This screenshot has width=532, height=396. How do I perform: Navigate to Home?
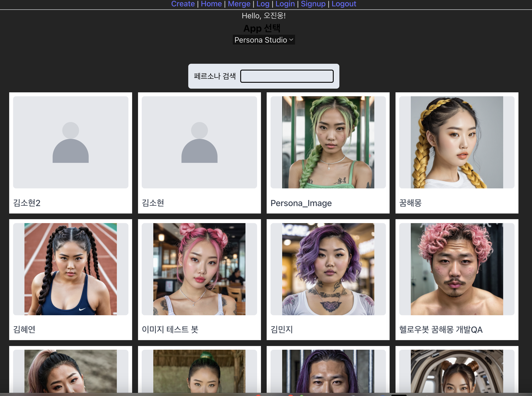click(211, 3)
